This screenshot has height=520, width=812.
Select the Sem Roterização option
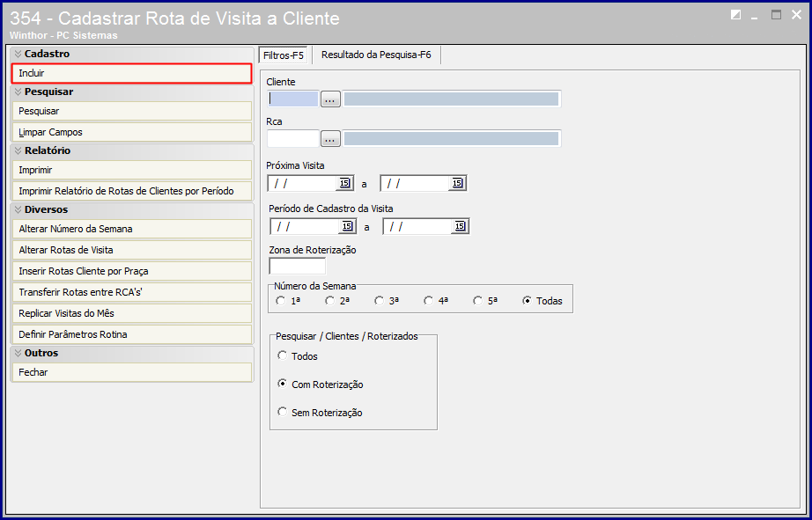(282, 412)
